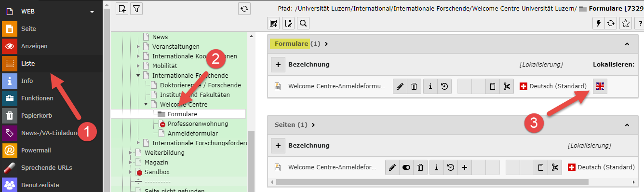Add new record in the Formulare table

[x=278, y=64]
